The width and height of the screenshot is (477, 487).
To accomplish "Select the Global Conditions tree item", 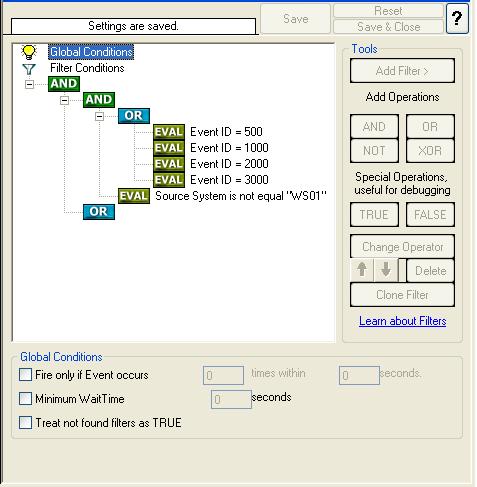I will 91,52.
